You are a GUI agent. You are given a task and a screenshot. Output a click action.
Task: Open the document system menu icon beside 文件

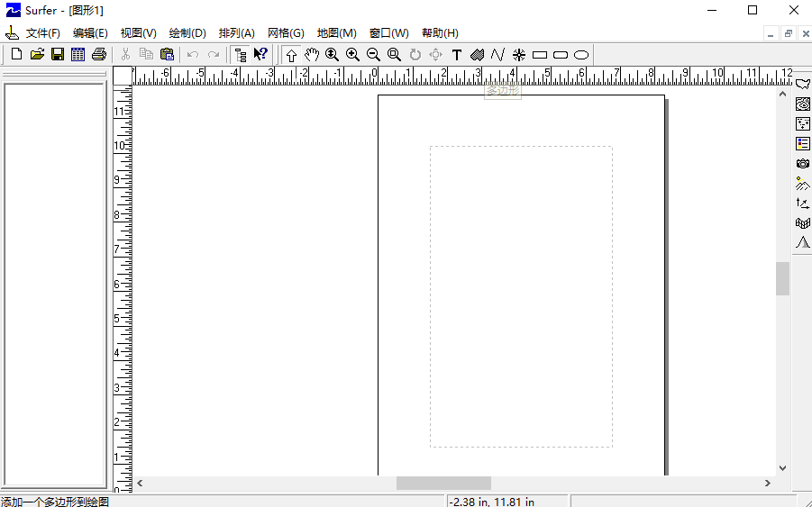pyautogui.click(x=12, y=33)
